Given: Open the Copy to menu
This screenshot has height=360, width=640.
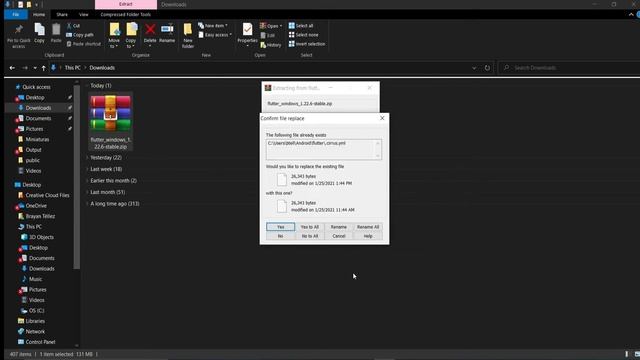Looking at the screenshot, I should (131, 36).
